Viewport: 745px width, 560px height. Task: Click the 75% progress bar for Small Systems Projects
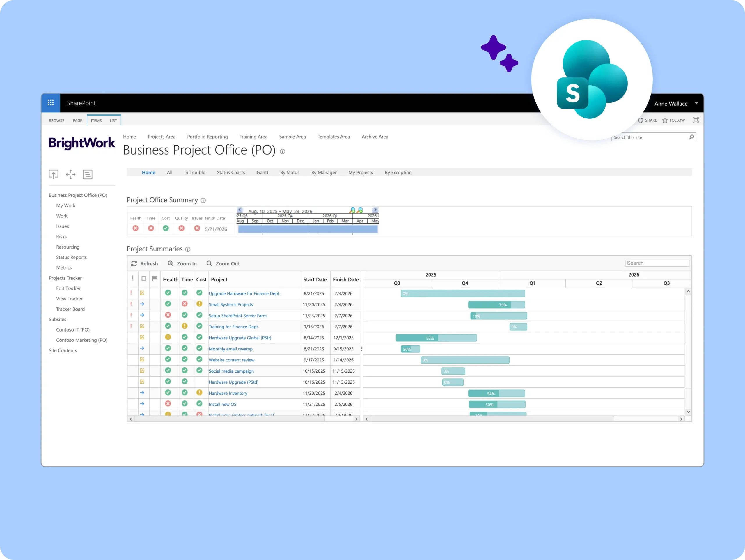click(x=496, y=305)
